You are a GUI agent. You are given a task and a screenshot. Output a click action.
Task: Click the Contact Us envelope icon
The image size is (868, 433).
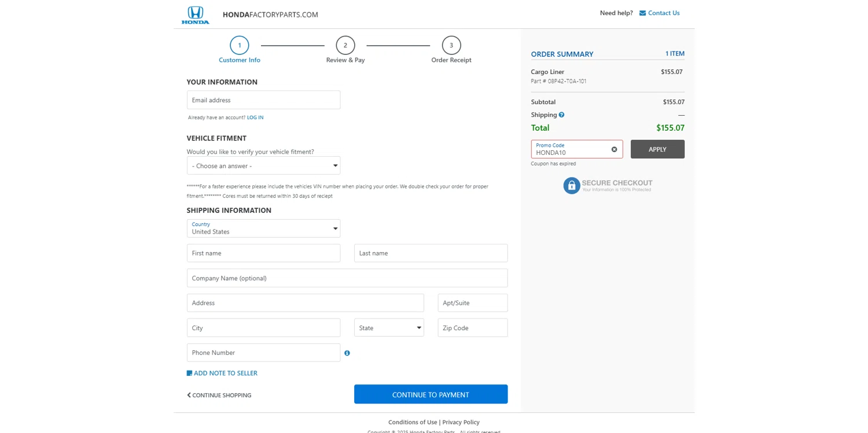[x=642, y=13]
